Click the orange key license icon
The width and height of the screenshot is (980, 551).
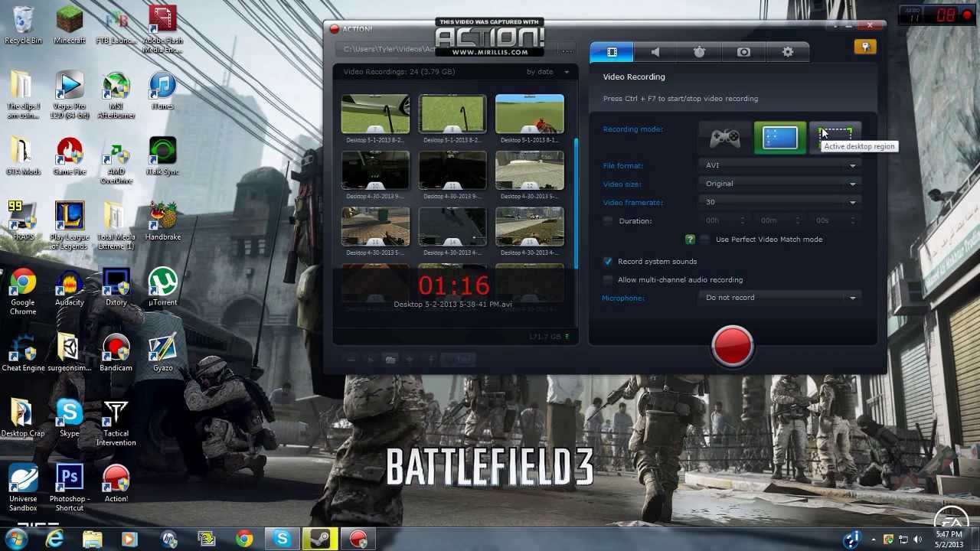864,47
